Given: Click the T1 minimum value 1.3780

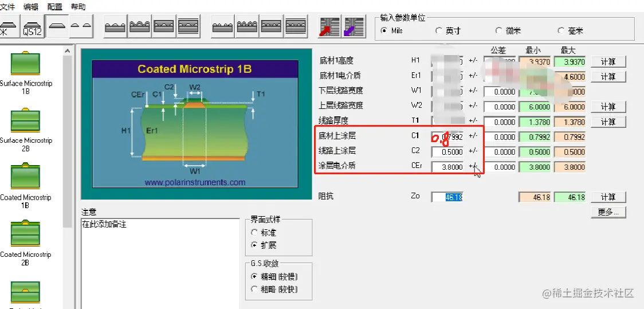Looking at the screenshot, I should [x=535, y=122].
